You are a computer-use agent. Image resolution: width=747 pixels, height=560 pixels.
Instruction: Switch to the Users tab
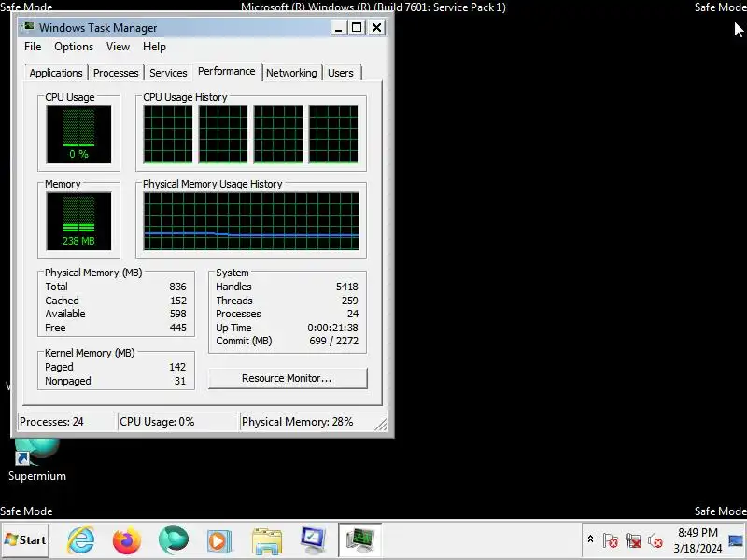click(341, 73)
